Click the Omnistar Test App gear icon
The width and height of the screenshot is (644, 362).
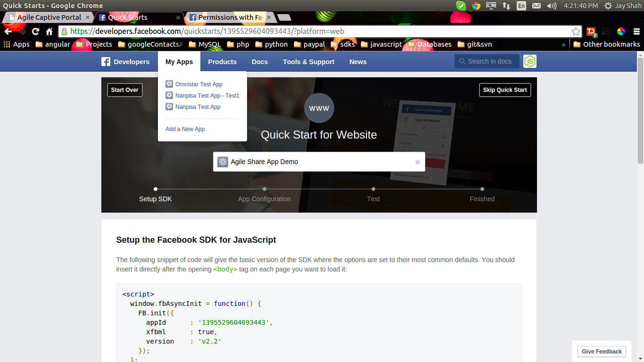coord(169,84)
